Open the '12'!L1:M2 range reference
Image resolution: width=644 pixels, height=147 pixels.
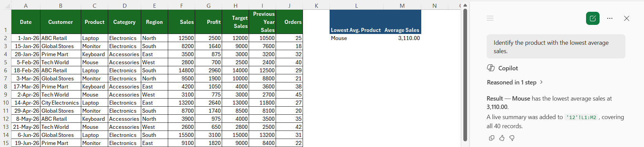click(581, 117)
